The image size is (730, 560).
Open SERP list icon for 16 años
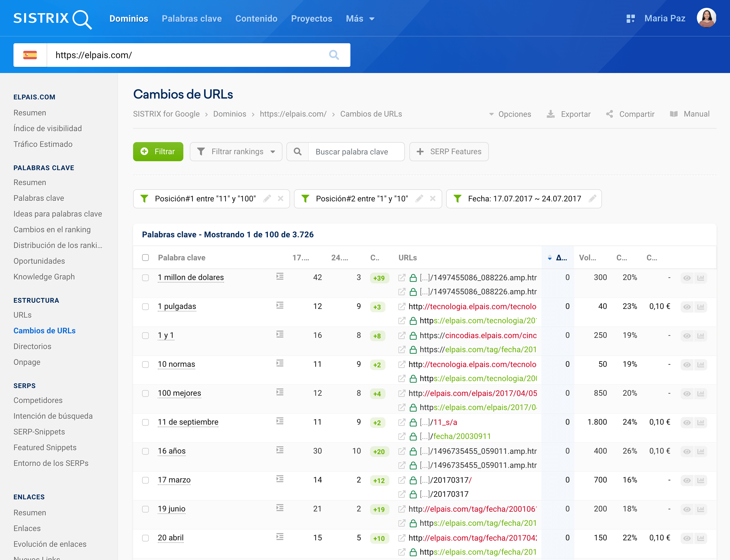280,450
